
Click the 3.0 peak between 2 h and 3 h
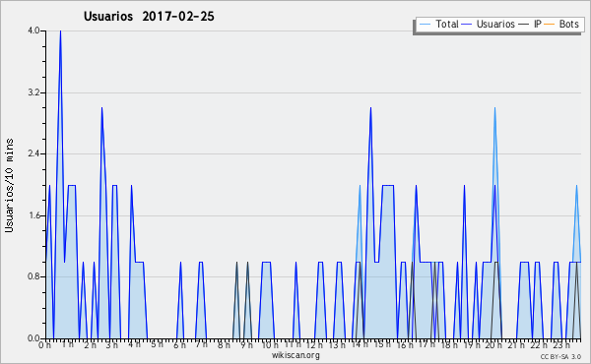pyautogui.click(x=101, y=108)
